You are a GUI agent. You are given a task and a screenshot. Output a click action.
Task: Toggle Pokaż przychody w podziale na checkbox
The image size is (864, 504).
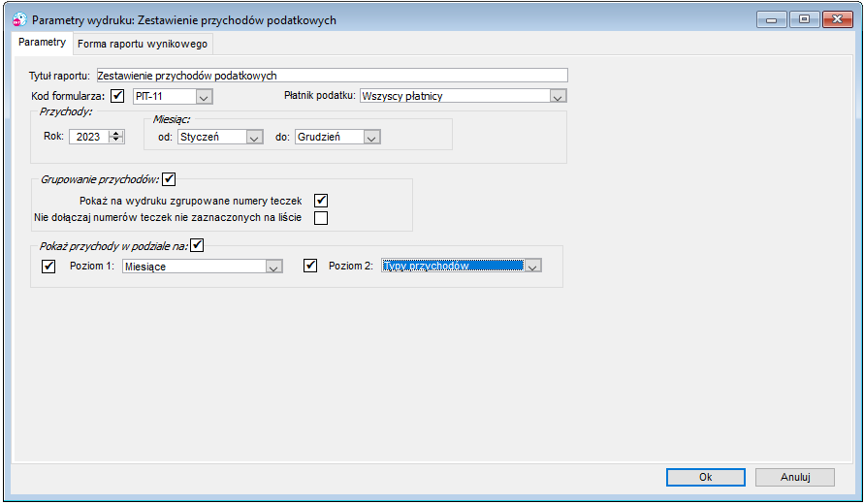197,245
